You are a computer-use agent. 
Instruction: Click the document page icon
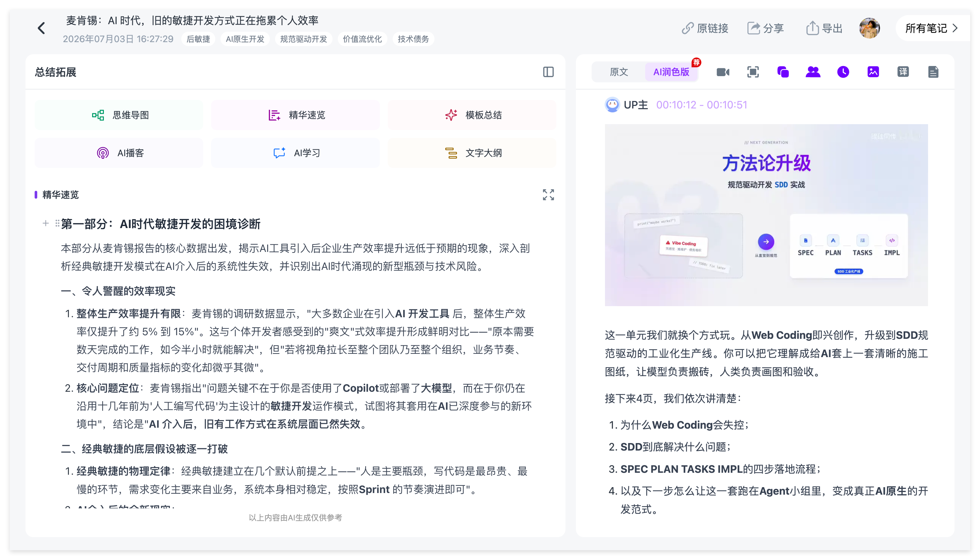click(933, 72)
